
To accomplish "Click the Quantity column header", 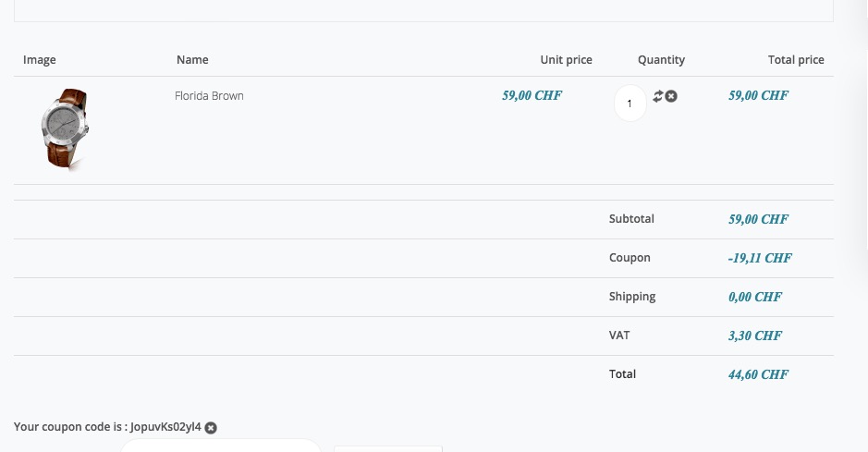I will point(661,60).
